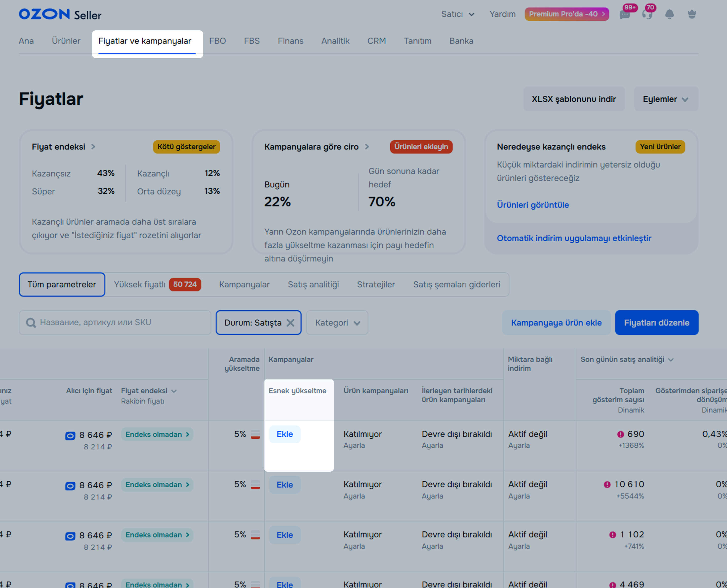Click the search boost indicator bars next to first 5%
The width and height of the screenshot is (727, 588).
(x=255, y=434)
